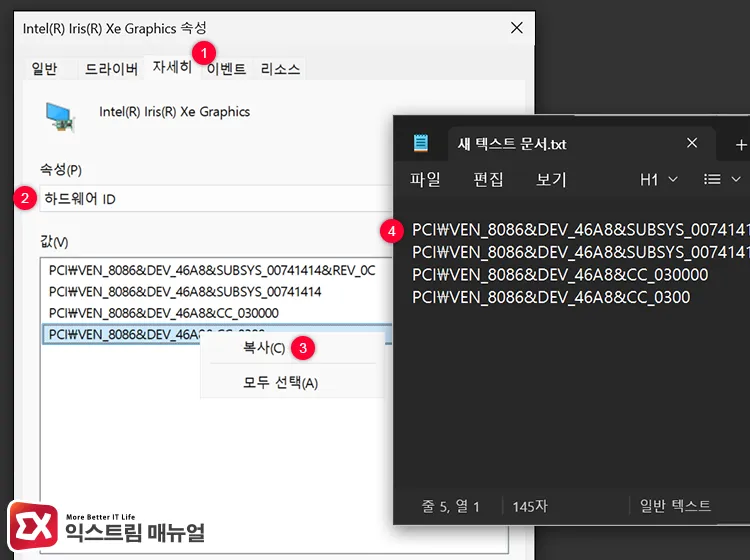
Task: Select value row ending with REV_0C
Action: 212,270
